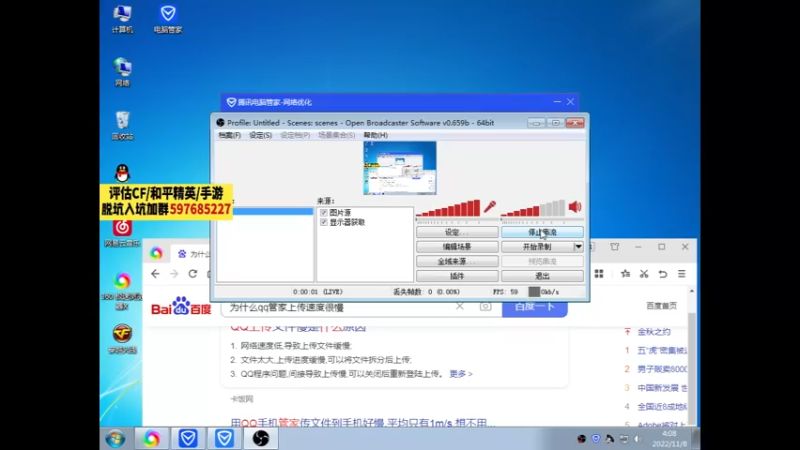
Task: Click the network icon in system tray
Action: tap(624, 439)
